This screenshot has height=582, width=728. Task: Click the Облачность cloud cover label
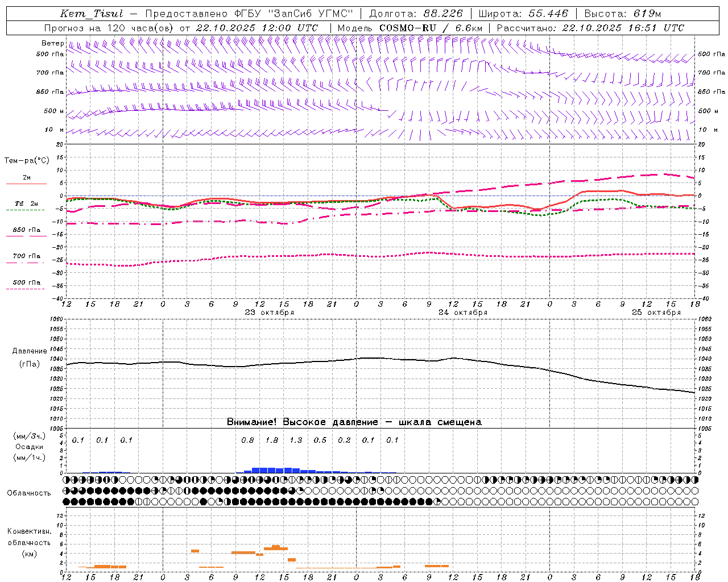tap(29, 493)
